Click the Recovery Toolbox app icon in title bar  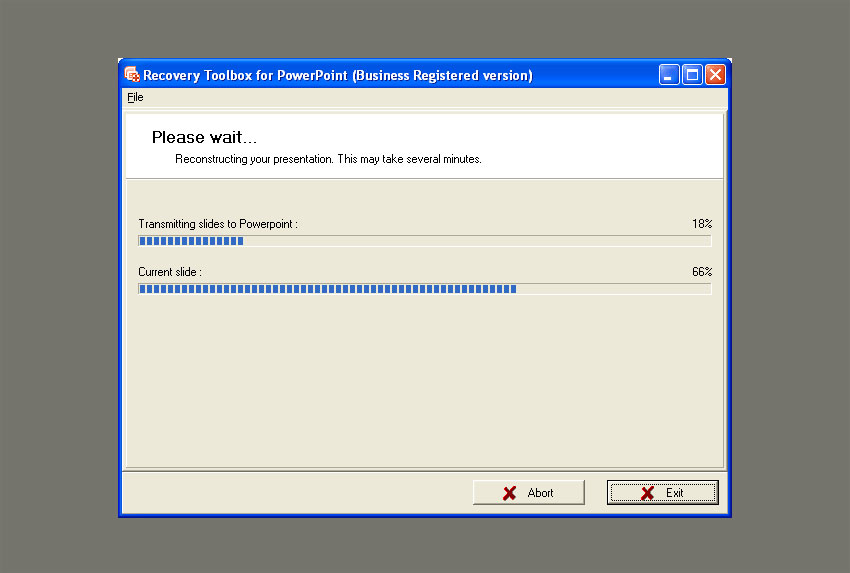click(132, 74)
